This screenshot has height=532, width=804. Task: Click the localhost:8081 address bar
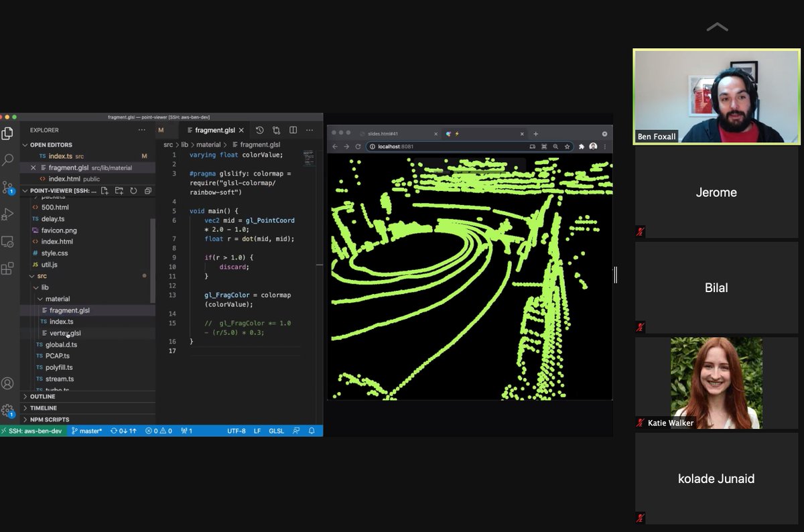pyautogui.click(x=395, y=146)
